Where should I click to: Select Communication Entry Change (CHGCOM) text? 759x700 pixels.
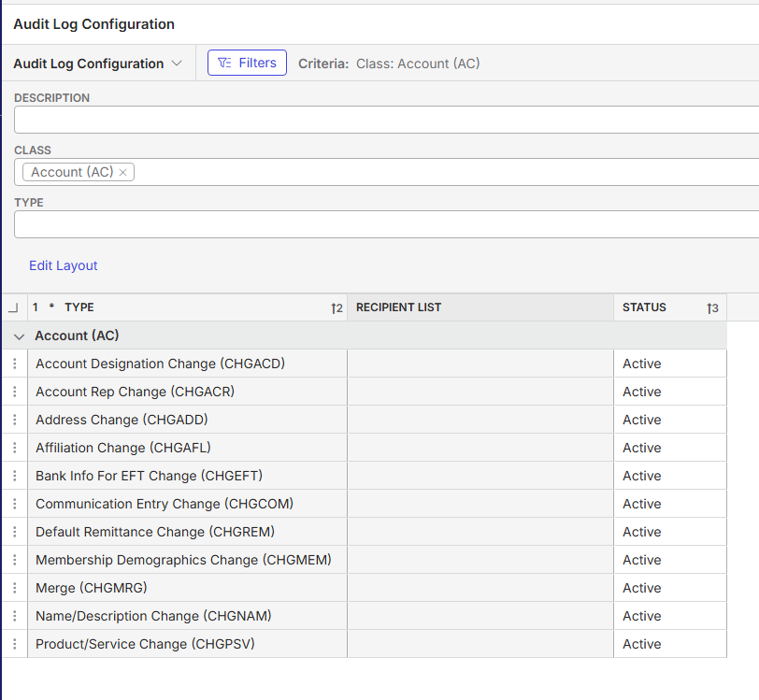point(165,504)
